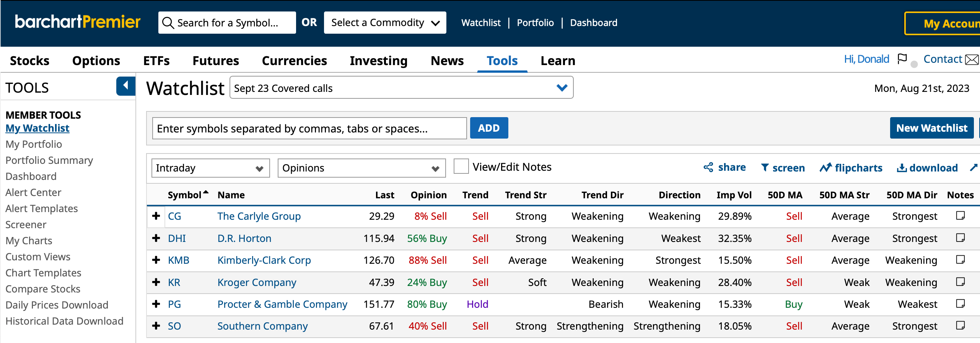
Task: Open the Options menu
Action: [96, 60]
